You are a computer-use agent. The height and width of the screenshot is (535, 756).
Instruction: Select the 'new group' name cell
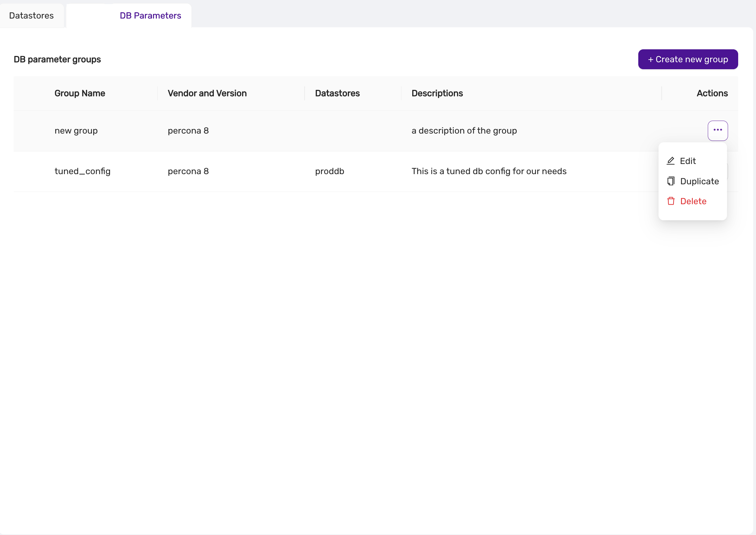(x=76, y=131)
